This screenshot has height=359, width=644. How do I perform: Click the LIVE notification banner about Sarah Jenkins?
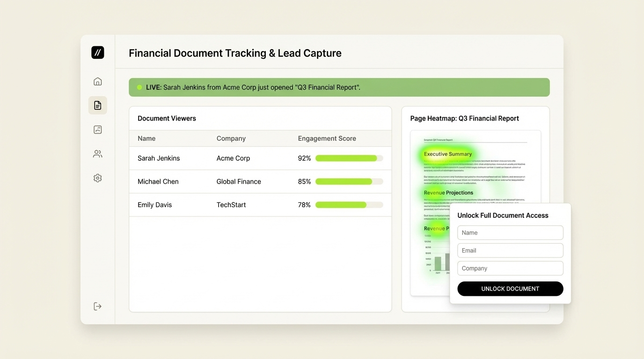339,87
